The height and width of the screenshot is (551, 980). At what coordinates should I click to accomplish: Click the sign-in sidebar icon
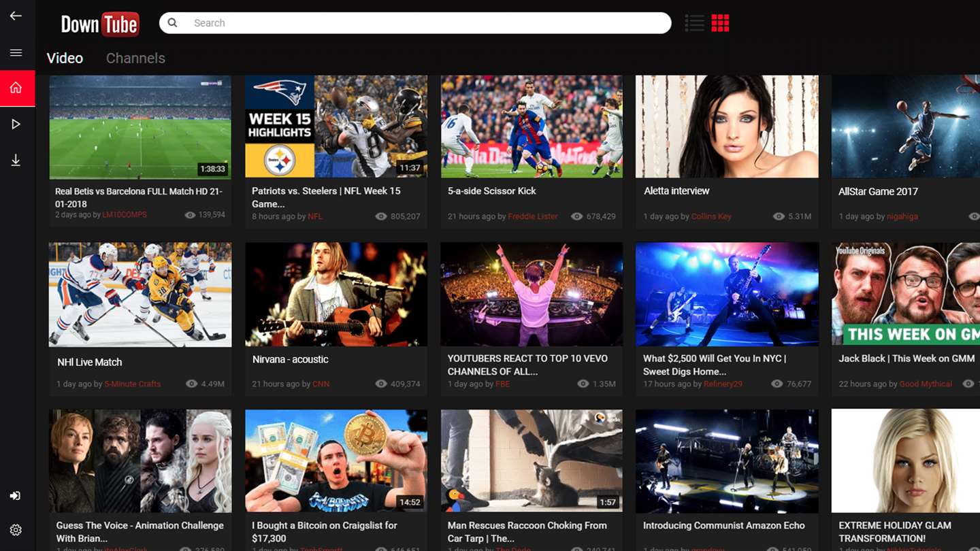point(16,496)
